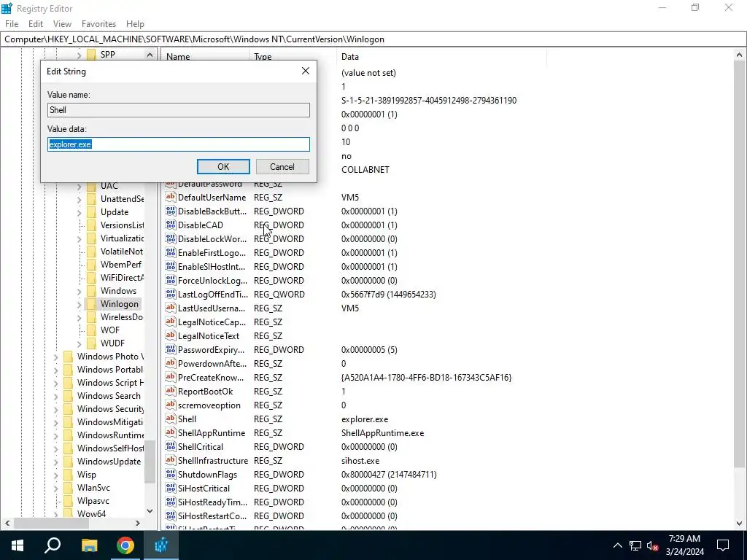Click the PowerdownAfterShutdown string icon
747x560 pixels.
tap(171, 363)
